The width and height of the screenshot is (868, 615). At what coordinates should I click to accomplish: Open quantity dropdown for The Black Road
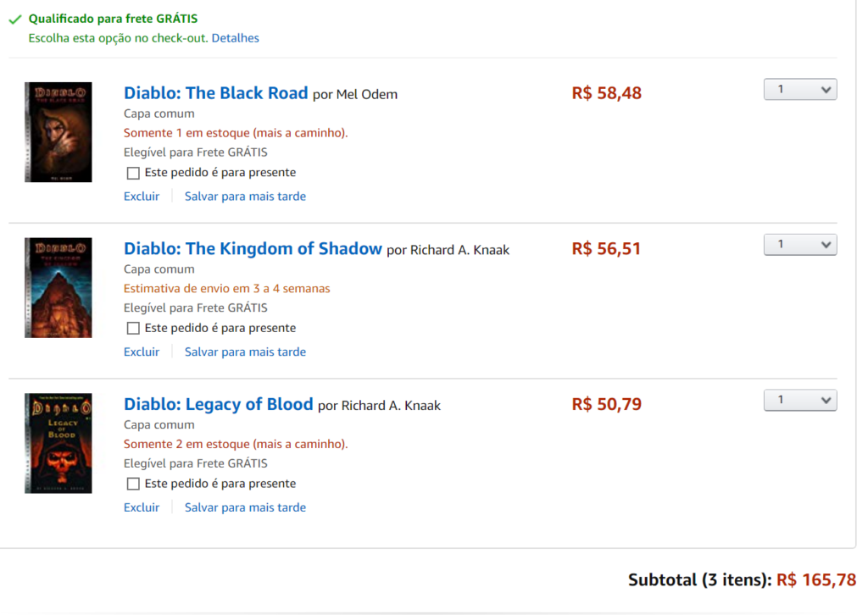point(799,90)
